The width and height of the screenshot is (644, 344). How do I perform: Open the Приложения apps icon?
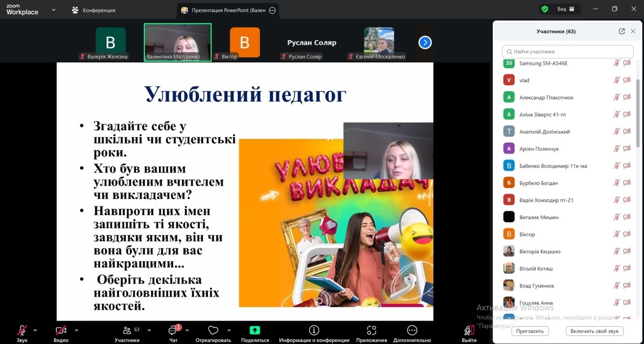point(371,331)
